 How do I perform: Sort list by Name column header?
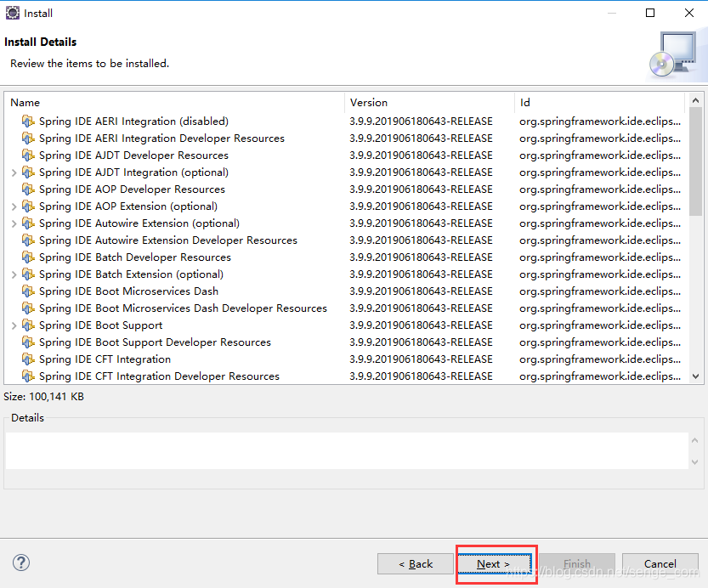tap(174, 103)
